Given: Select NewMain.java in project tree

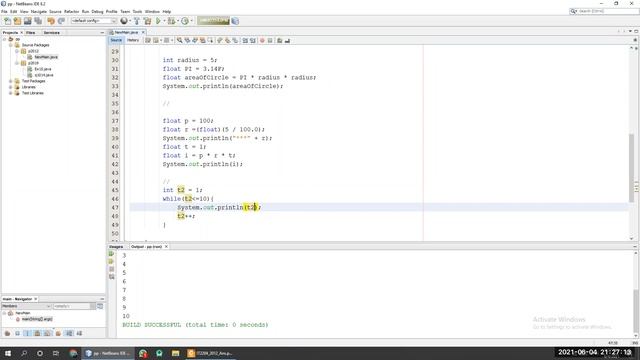Looking at the screenshot, I should point(46,57).
